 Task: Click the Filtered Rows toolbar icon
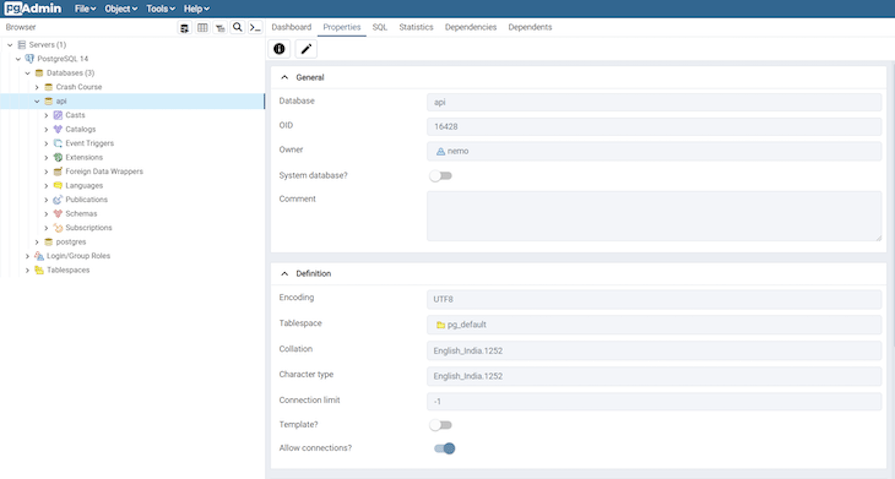pos(220,28)
